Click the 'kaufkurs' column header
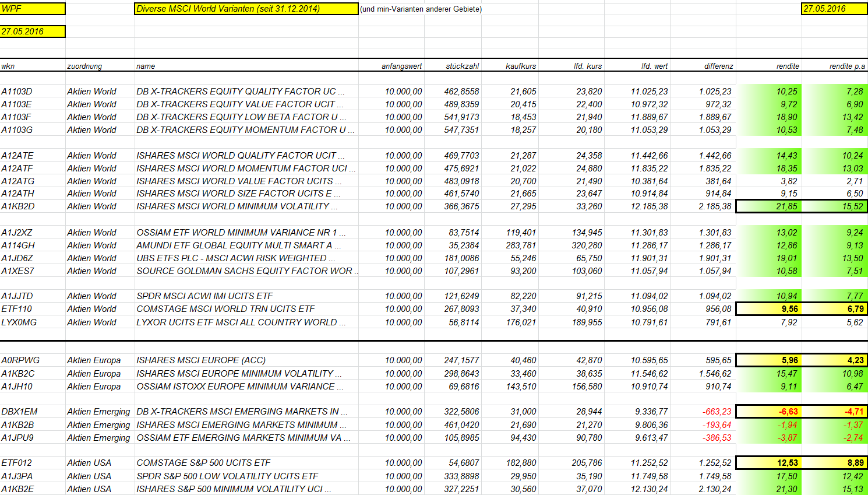 pyautogui.click(x=521, y=66)
